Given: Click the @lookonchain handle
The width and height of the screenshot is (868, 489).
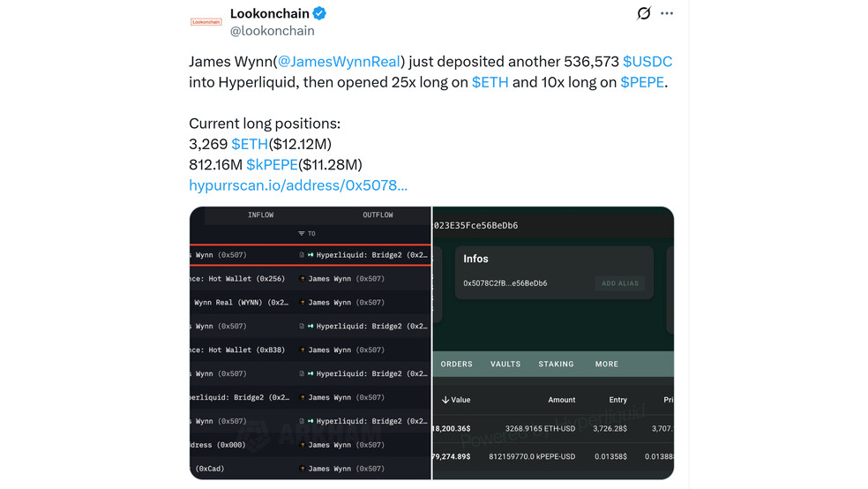Looking at the screenshot, I should point(272,31).
